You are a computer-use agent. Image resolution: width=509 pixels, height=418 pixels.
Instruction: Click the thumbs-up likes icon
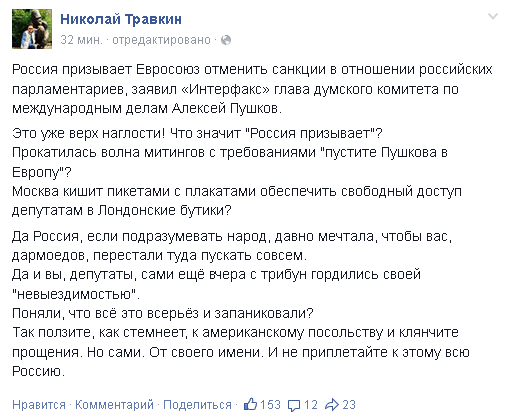[x=251, y=404]
